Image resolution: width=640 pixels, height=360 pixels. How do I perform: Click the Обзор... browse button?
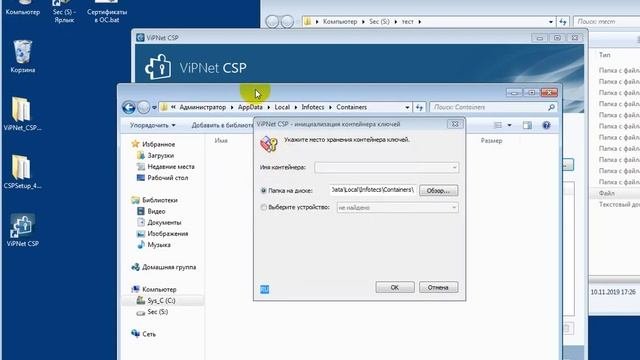tap(438, 191)
